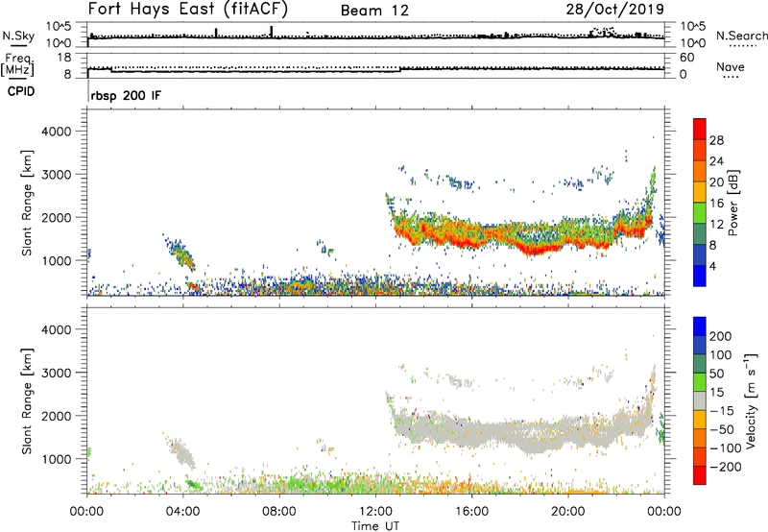The height and width of the screenshot is (532, 768).
Task: Select the '20' power colorbar value
Action: tap(716, 182)
